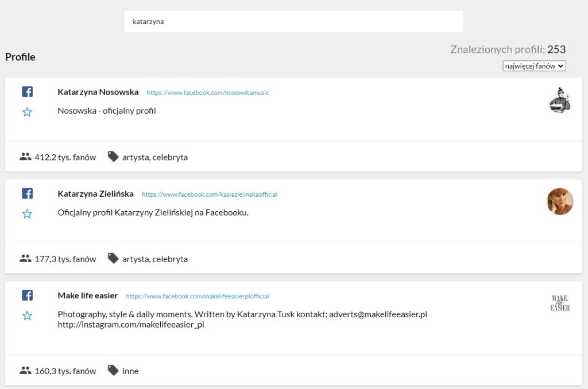Click the tag icon in Nosowska card
This screenshot has height=389, width=588.
[113, 157]
